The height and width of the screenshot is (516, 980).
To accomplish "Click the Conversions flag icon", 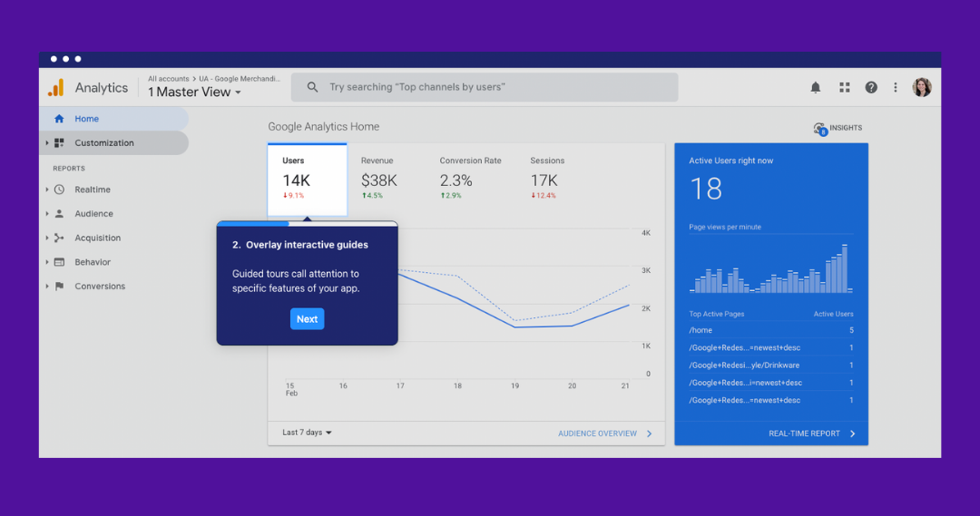I will tap(59, 286).
